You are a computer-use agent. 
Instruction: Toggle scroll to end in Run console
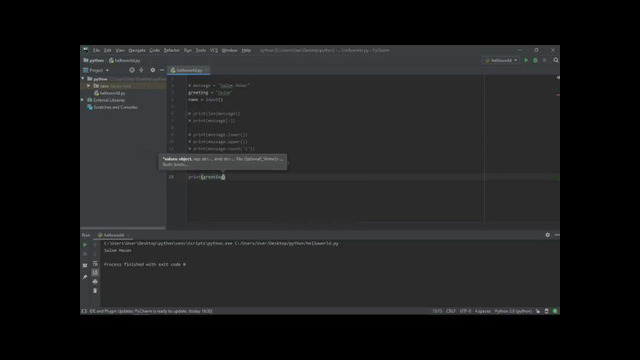95,273
